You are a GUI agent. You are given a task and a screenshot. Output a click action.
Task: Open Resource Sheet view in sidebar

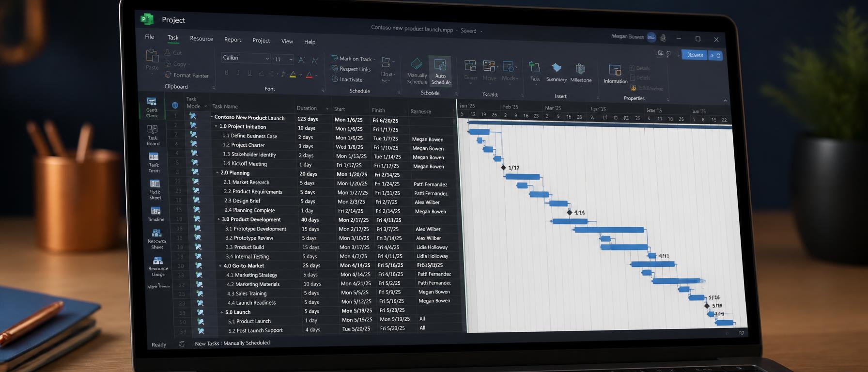tap(157, 239)
